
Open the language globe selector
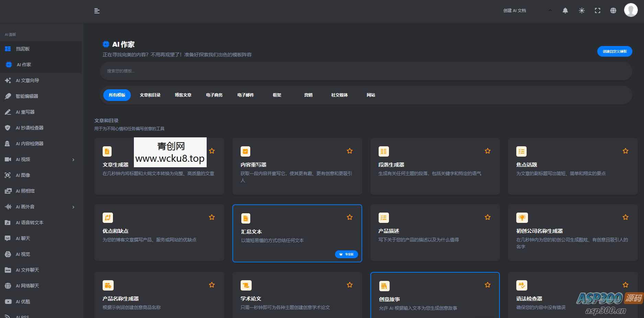pyautogui.click(x=613, y=11)
